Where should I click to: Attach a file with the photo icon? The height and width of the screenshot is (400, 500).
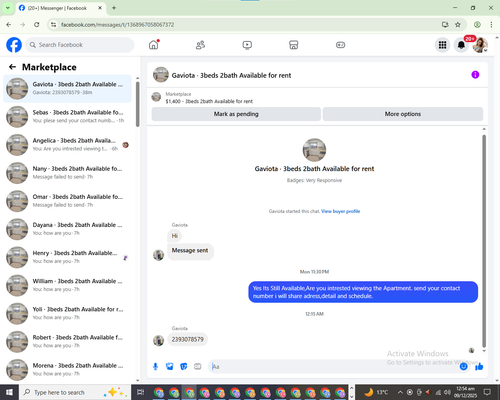tap(170, 367)
